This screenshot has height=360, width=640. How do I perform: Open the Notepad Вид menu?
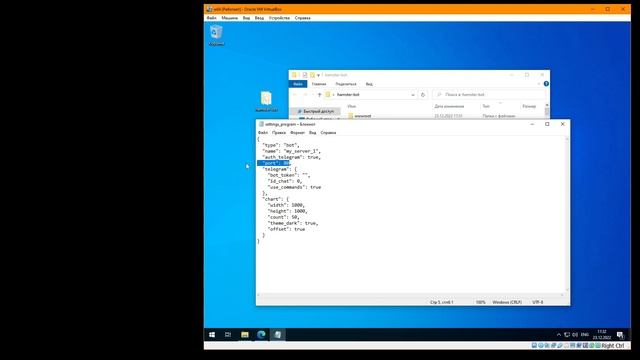click(313, 133)
